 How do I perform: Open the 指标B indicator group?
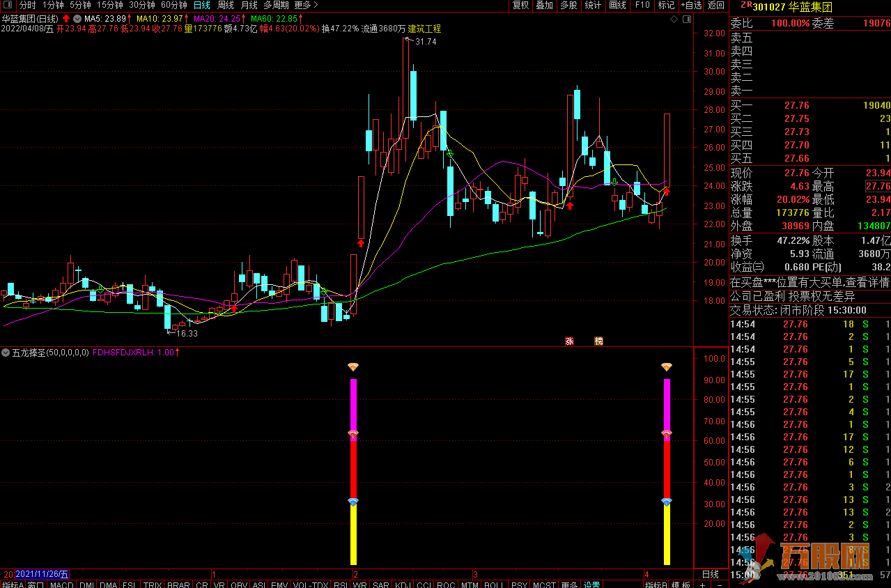click(x=657, y=585)
